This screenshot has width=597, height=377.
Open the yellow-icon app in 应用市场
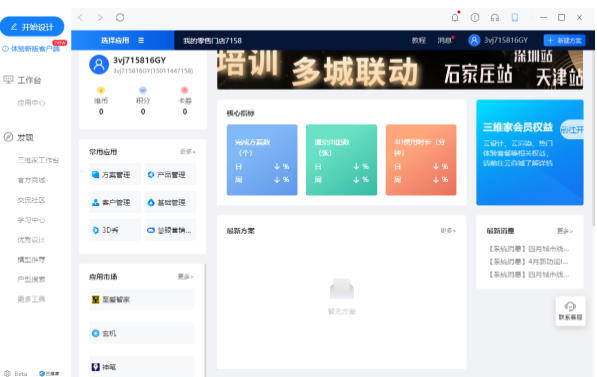[141, 300]
